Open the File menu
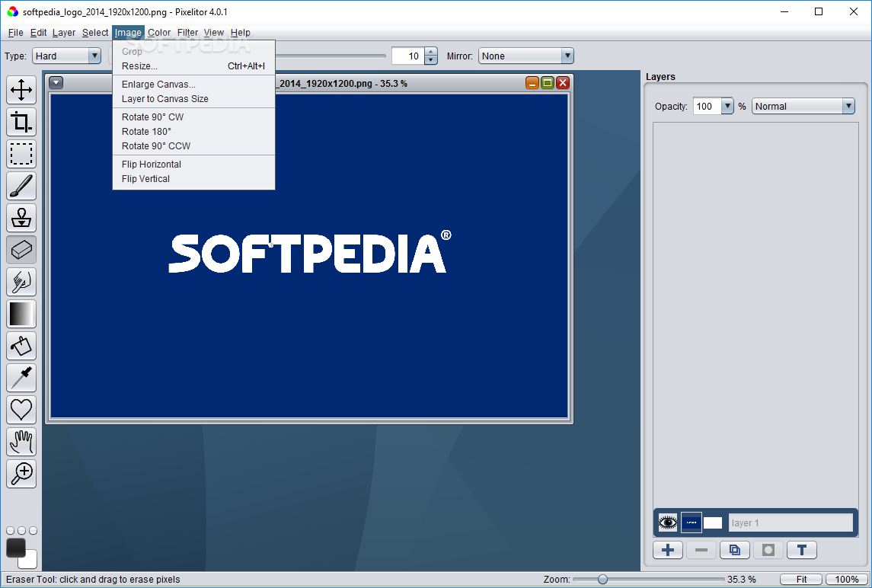 (15, 32)
